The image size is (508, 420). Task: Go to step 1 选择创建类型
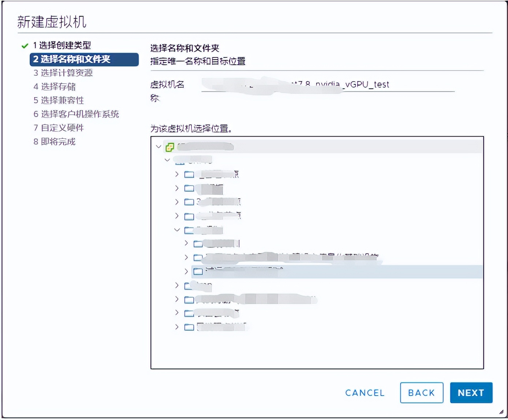(62, 45)
